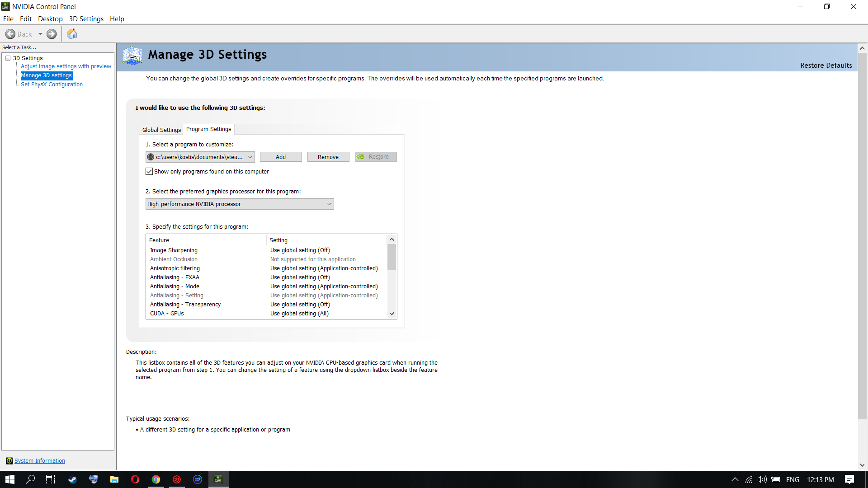This screenshot has width=868, height=488.
Task: Select the Antialiasing - Mode row
Action: click(x=267, y=286)
